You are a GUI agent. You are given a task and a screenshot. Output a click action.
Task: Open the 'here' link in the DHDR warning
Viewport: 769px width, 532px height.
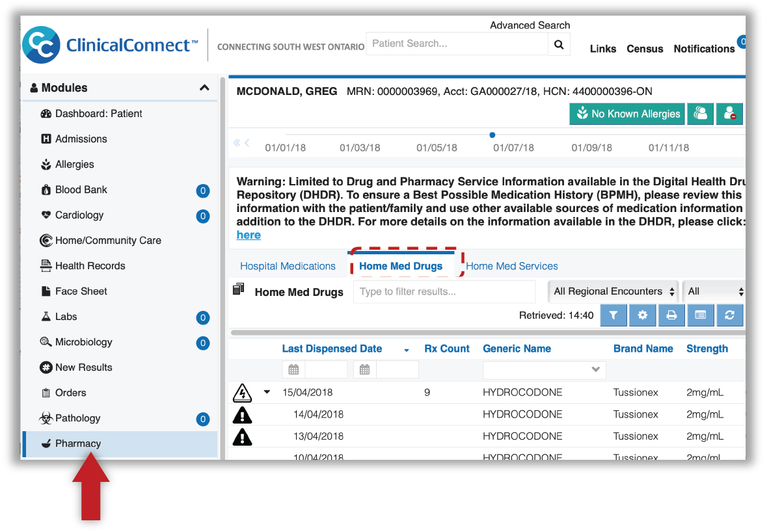coord(249,235)
